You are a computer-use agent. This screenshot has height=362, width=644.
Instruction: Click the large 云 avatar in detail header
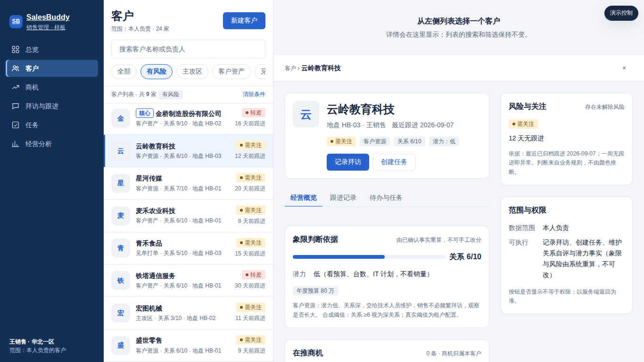306,114
